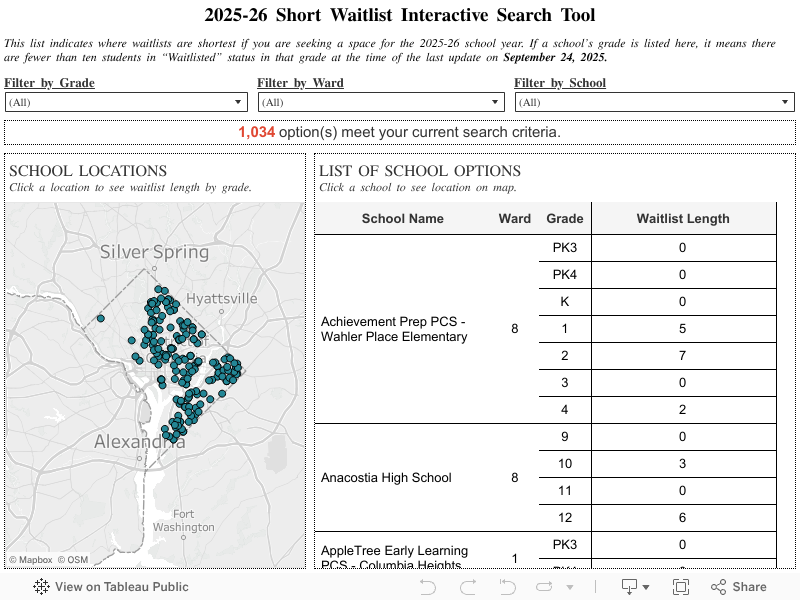The width and height of the screenshot is (800, 600).
Task: Click the Tableau logo icon
Action: click(x=41, y=587)
